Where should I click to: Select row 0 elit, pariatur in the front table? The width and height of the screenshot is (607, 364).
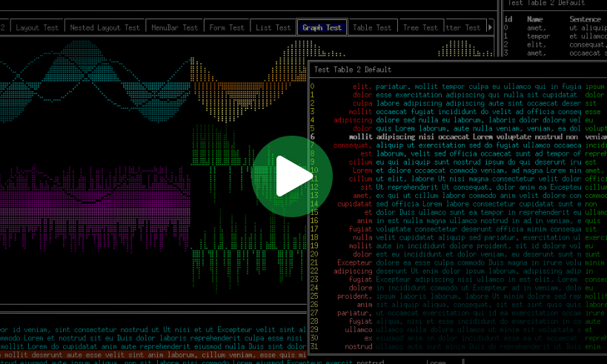point(458,86)
